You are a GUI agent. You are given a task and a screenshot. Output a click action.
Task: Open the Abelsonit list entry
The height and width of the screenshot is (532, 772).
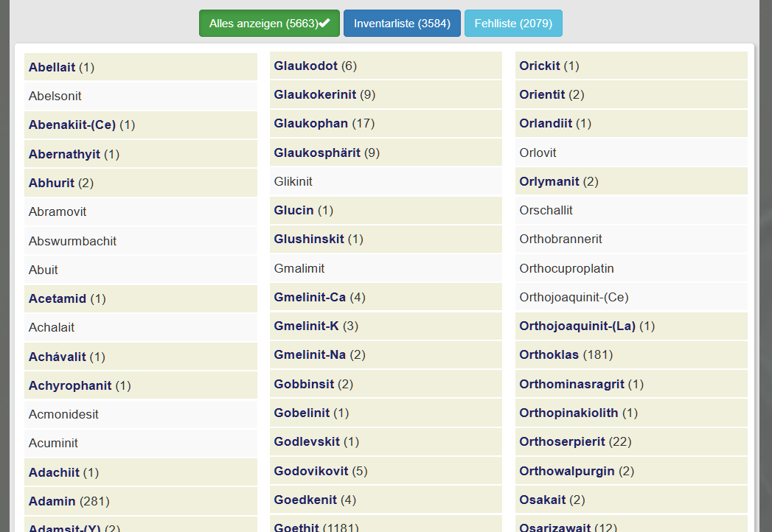pos(55,96)
